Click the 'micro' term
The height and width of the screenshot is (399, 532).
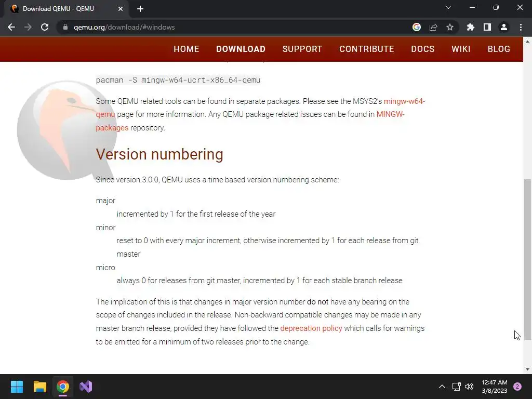(x=105, y=268)
